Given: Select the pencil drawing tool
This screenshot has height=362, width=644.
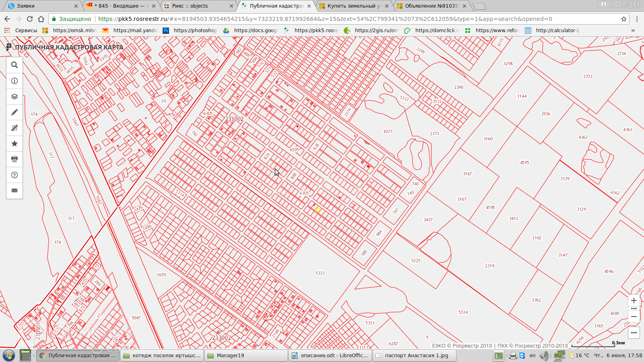Looking at the screenshot, I should point(14,112).
